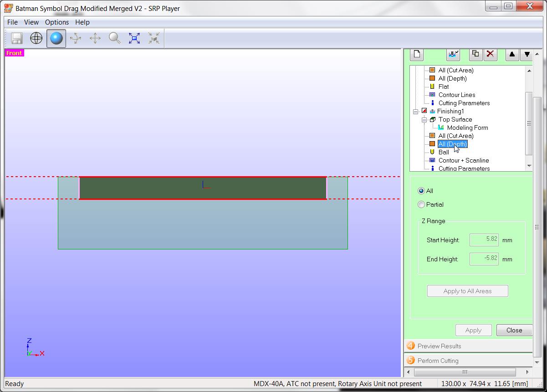
Task: Click the Flat tool icon in tree
Action: (x=432, y=87)
